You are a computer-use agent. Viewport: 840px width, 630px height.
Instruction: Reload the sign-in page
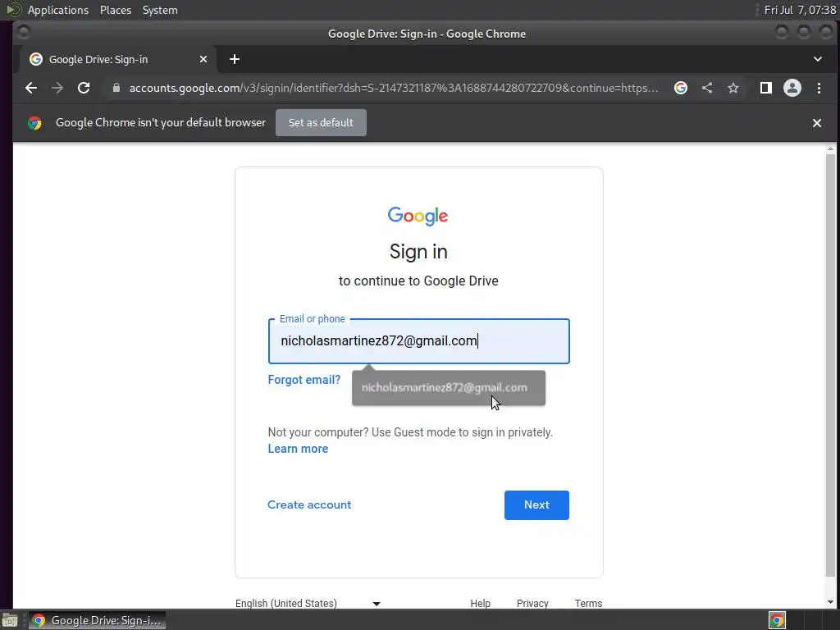click(x=84, y=89)
